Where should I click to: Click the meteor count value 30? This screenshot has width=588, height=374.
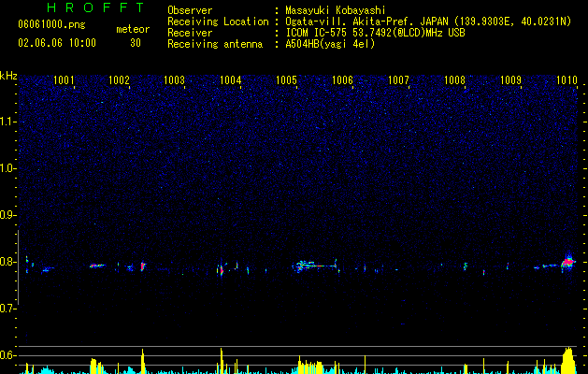click(136, 43)
